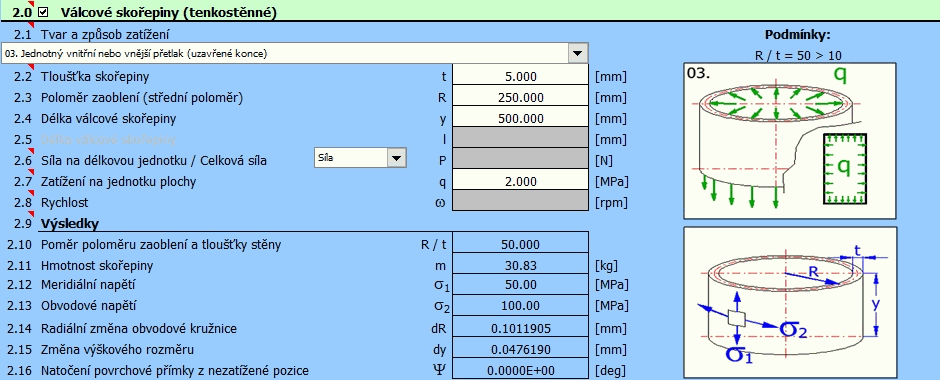Click the σ1 σ2 stress diagram image
This screenshot has width=940, height=380.
[x=790, y=303]
